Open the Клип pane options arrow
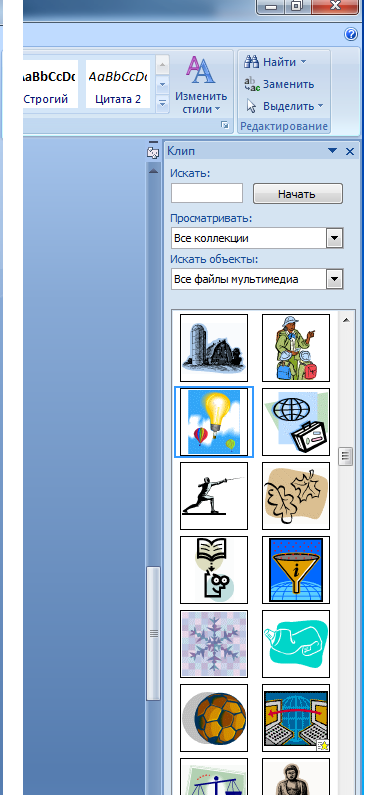Screen dimensions: 367x795 333,151
